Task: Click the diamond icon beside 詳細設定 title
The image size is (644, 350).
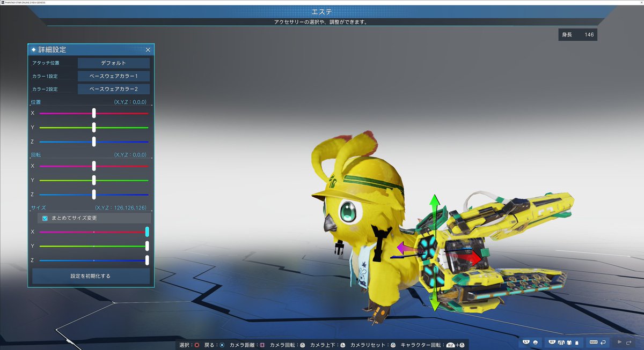Action: (x=34, y=49)
